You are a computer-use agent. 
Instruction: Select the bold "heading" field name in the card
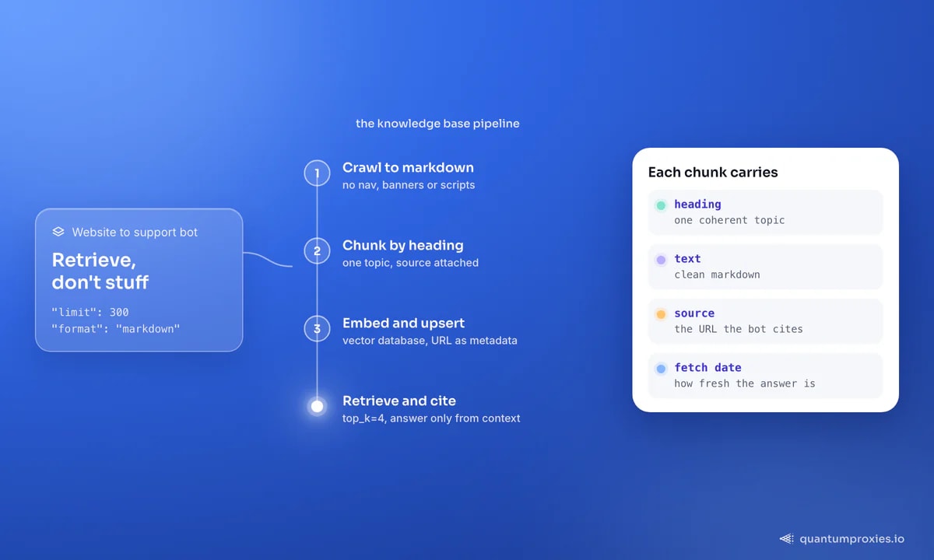(697, 204)
